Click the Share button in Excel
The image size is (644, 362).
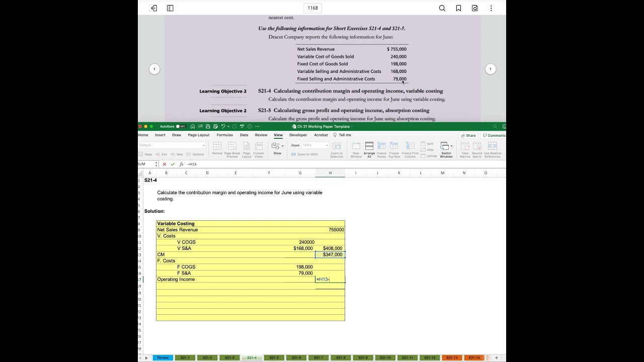468,135
